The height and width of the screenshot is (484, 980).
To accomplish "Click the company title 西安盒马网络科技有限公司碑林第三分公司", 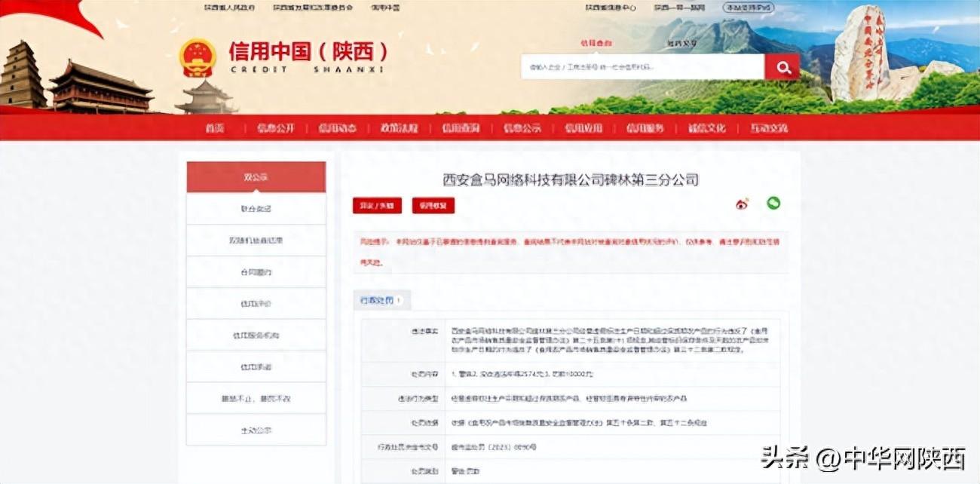I will click(x=571, y=180).
